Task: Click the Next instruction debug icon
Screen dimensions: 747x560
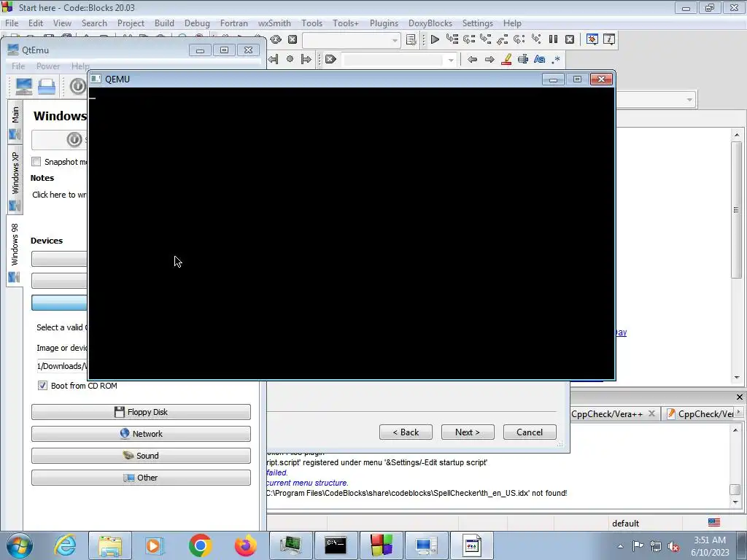Action: (x=519, y=39)
